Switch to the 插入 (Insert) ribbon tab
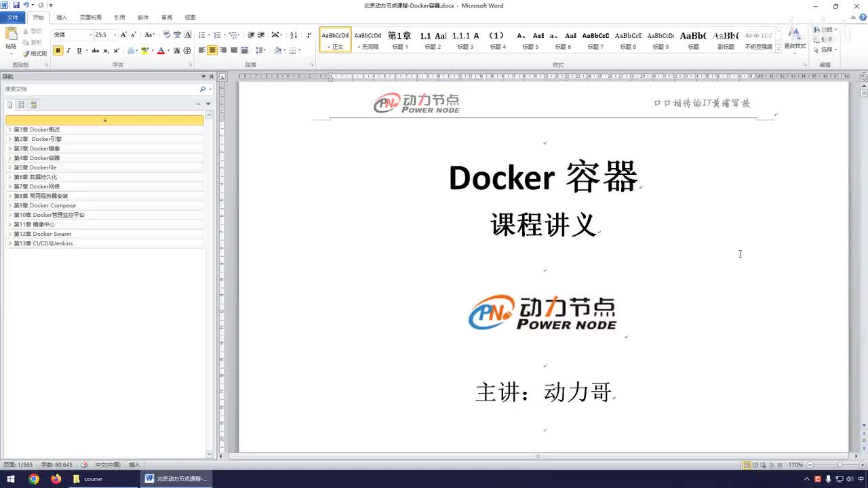This screenshot has height=488, width=868. [62, 18]
